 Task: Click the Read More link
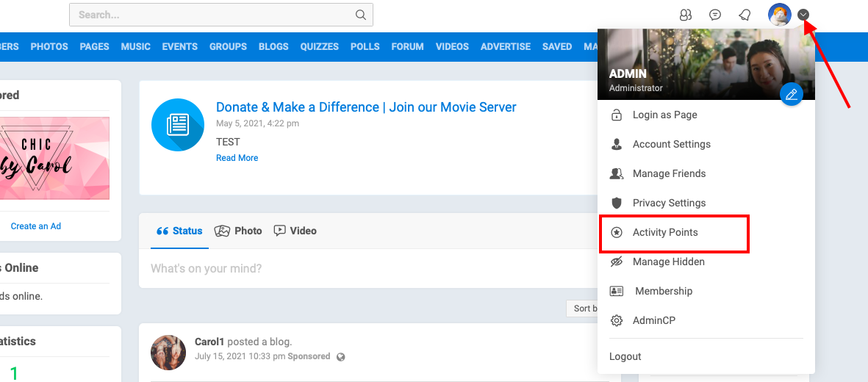click(237, 158)
